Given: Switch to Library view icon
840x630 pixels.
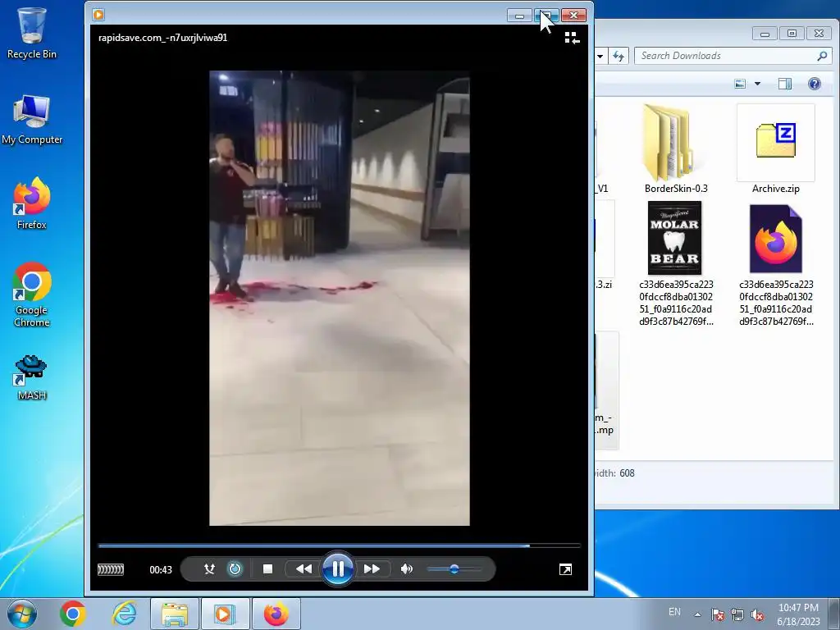Looking at the screenshot, I should click(x=572, y=38).
